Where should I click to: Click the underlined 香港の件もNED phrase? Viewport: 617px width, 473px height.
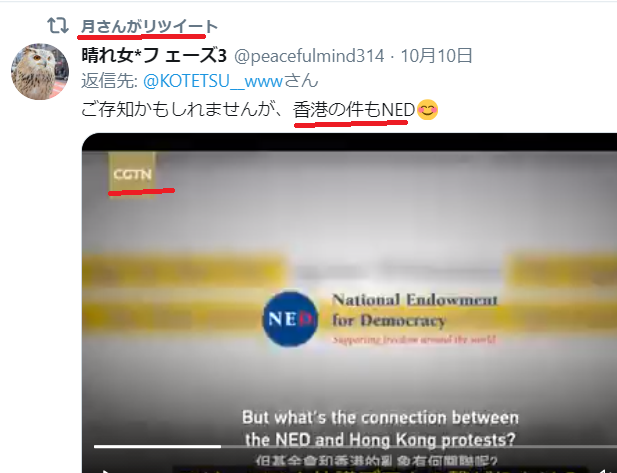click(354, 109)
